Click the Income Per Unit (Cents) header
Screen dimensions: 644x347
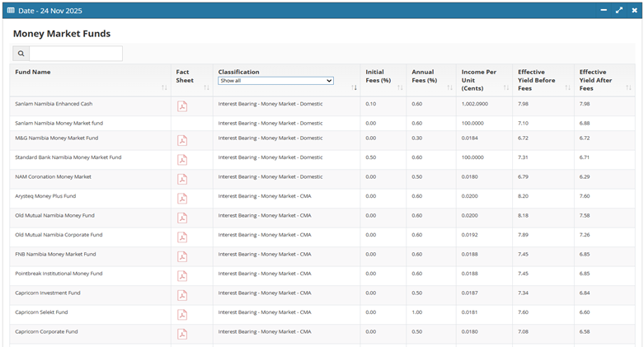[479, 80]
